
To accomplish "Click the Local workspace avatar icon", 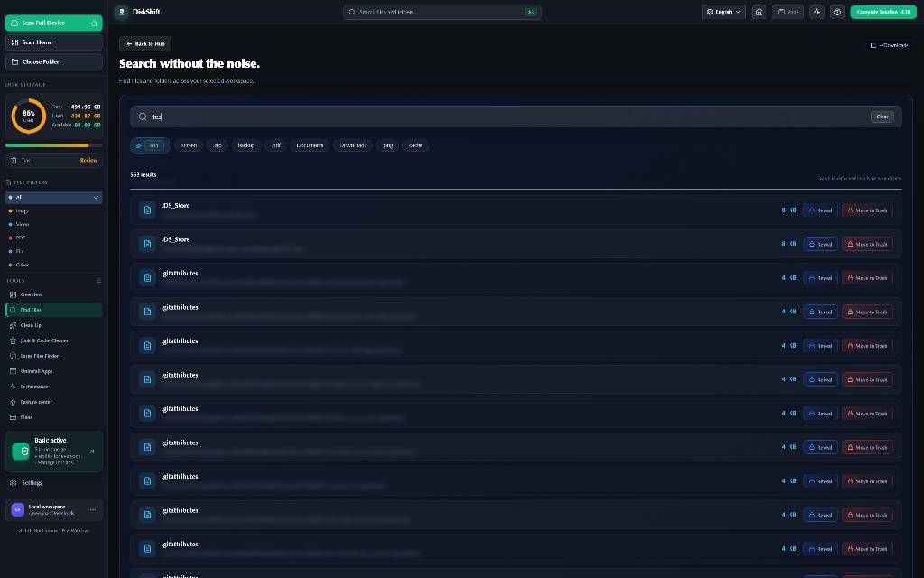I will click(18, 509).
